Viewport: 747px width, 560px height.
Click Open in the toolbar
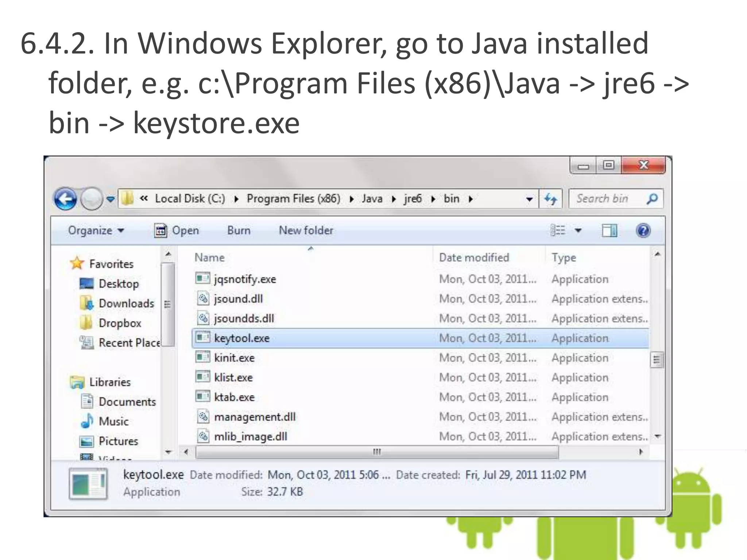(x=177, y=230)
